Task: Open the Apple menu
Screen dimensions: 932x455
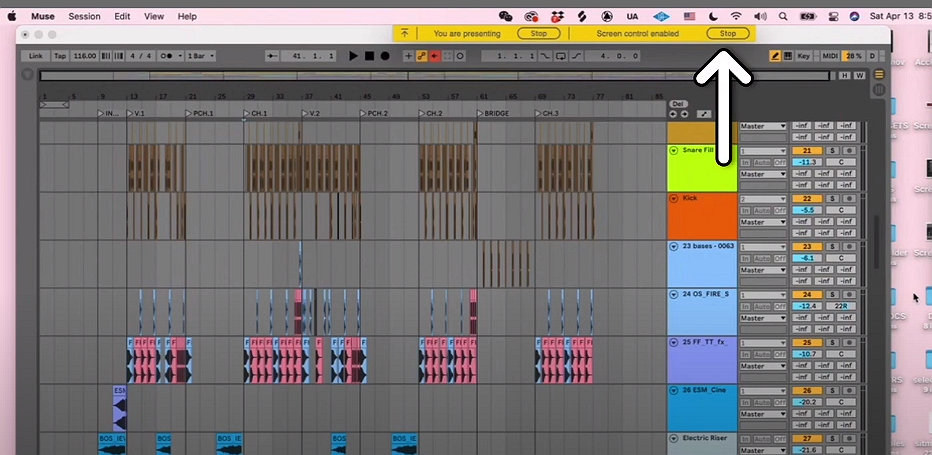Action: point(12,17)
